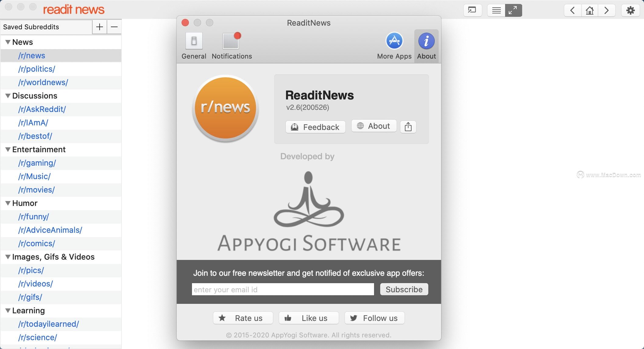Click the About button with globe icon
Image resolution: width=644 pixels, height=349 pixels.
pyautogui.click(x=374, y=126)
